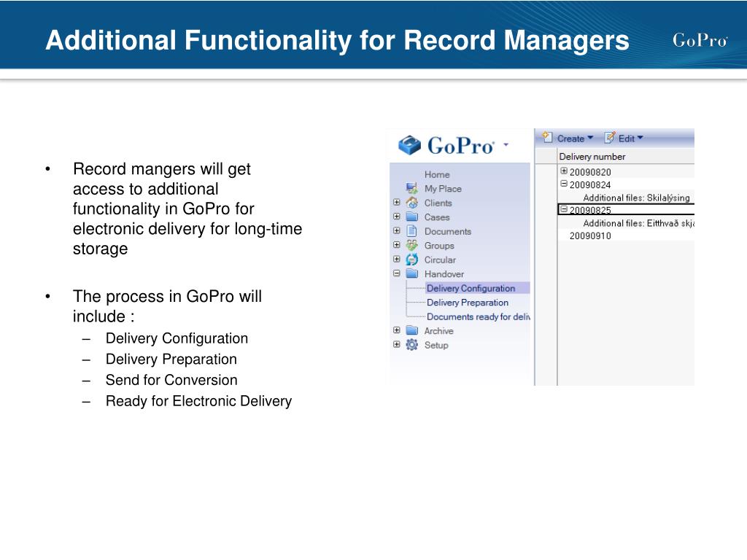The height and width of the screenshot is (560, 747).
Task: Click the Cases folder icon
Action: coord(411,217)
